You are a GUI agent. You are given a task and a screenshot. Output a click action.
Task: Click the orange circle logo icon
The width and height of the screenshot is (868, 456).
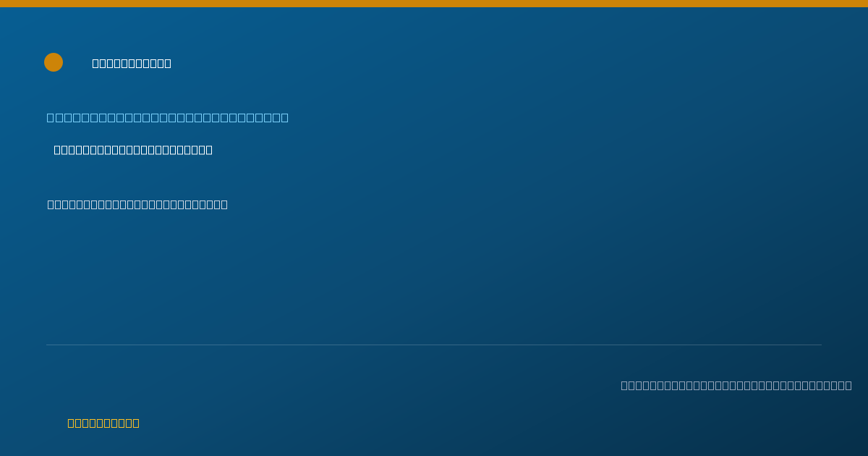pyautogui.click(x=54, y=62)
